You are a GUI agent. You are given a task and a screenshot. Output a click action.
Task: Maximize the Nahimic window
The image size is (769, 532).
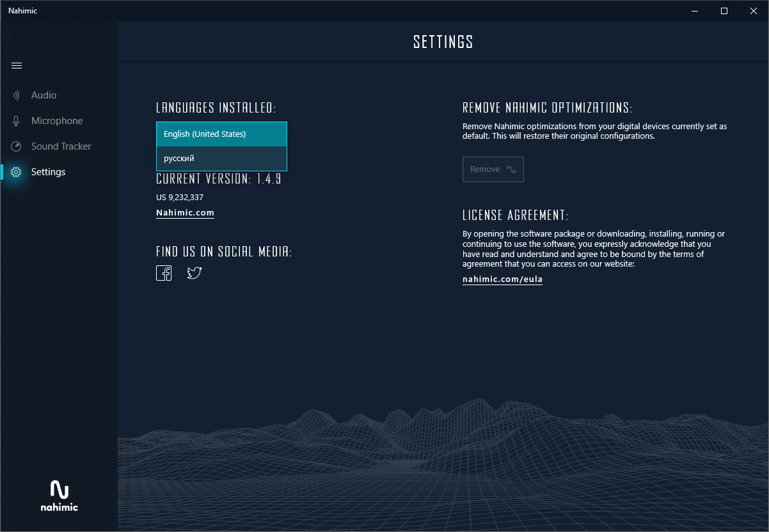(724, 10)
